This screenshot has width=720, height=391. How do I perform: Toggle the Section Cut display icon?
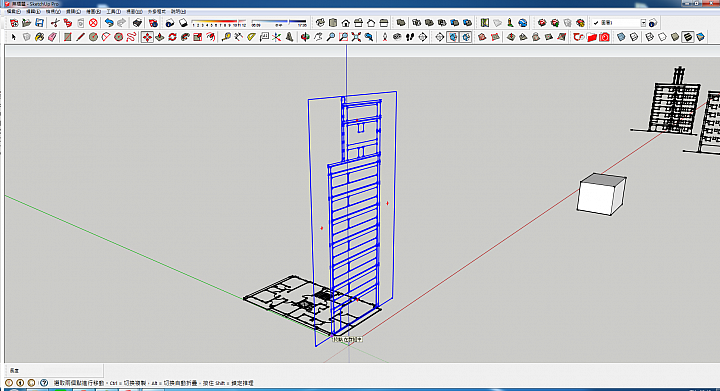tap(466, 37)
